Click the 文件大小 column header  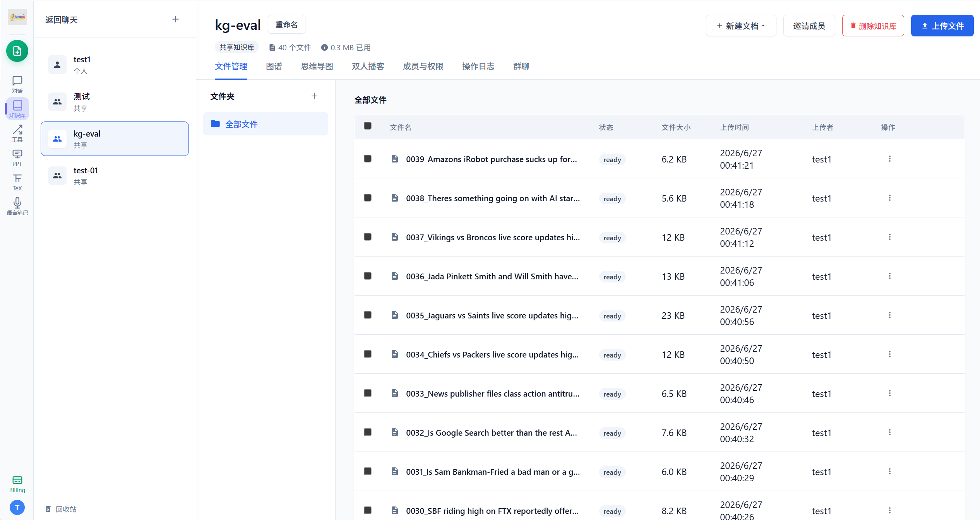point(676,127)
